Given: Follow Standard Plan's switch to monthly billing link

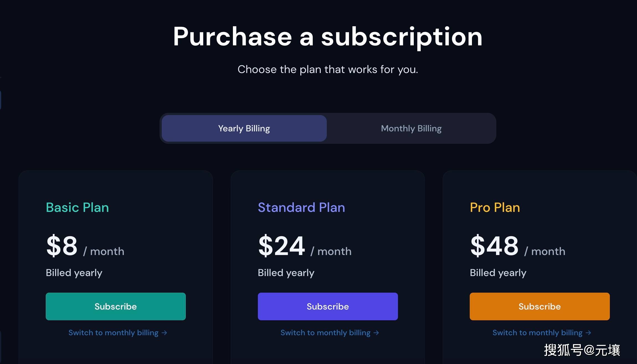Looking at the screenshot, I should [325, 332].
